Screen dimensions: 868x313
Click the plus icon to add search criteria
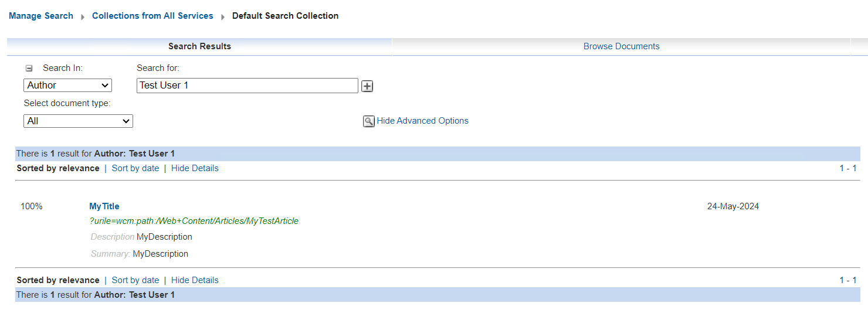click(x=367, y=86)
